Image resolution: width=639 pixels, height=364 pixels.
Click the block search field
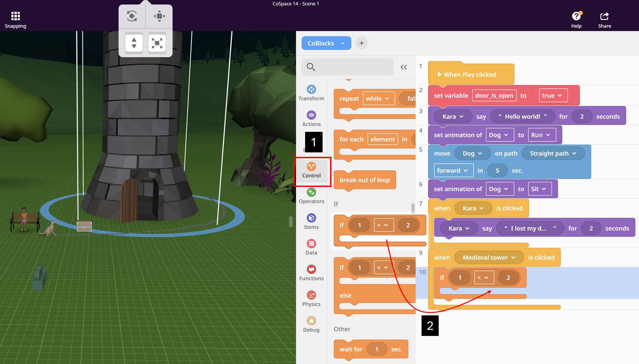coord(347,67)
